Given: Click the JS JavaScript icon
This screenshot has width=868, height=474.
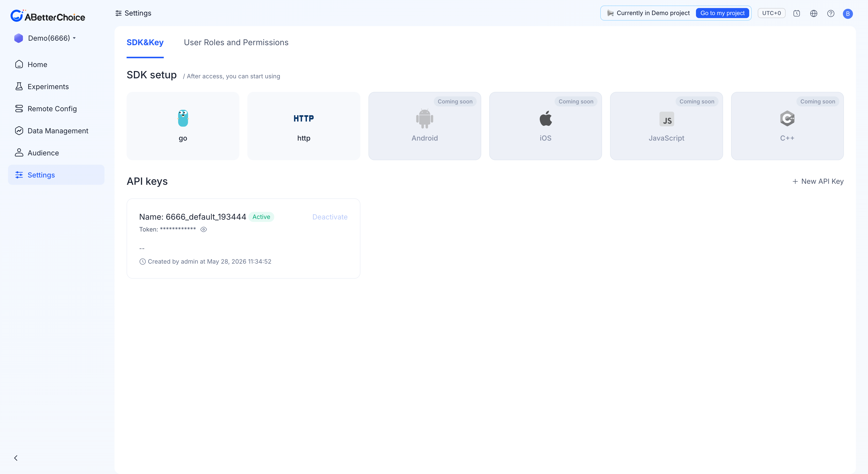Looking at the screenshot, I should 667,119.
